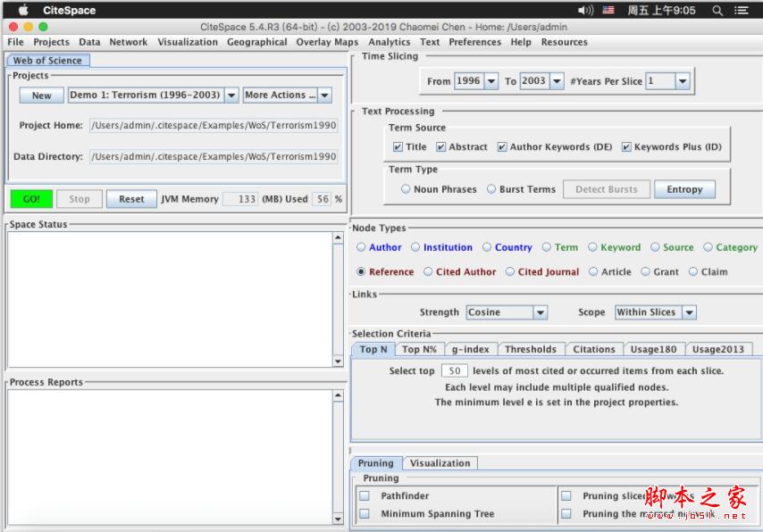Switch to the Thresholds tab

pyautogui.click(x=531, y=349)
